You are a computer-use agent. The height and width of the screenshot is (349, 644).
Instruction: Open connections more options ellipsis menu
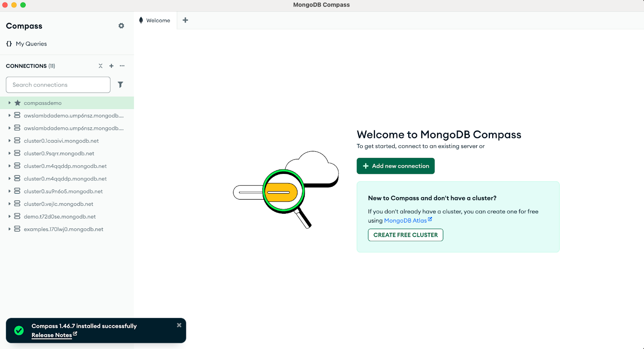pyautogui.click(x=122, y=66)
